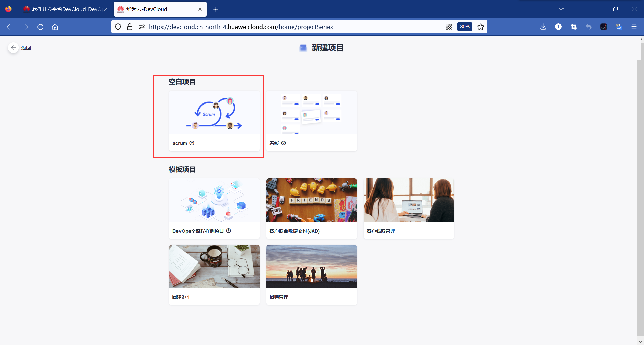Image resolution: width=644 pixels, height=345 pixels.
Task: Choose the 看板 blank project label
Action: [274, 143]
